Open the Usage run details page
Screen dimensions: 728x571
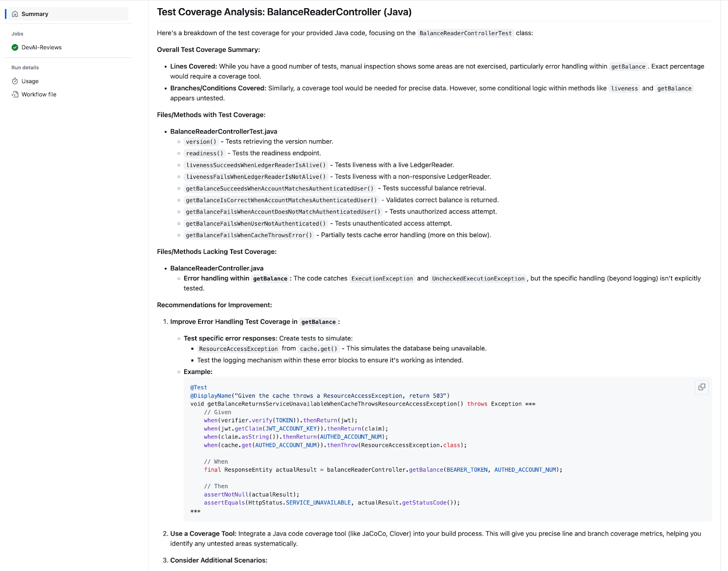click(30, 81)
